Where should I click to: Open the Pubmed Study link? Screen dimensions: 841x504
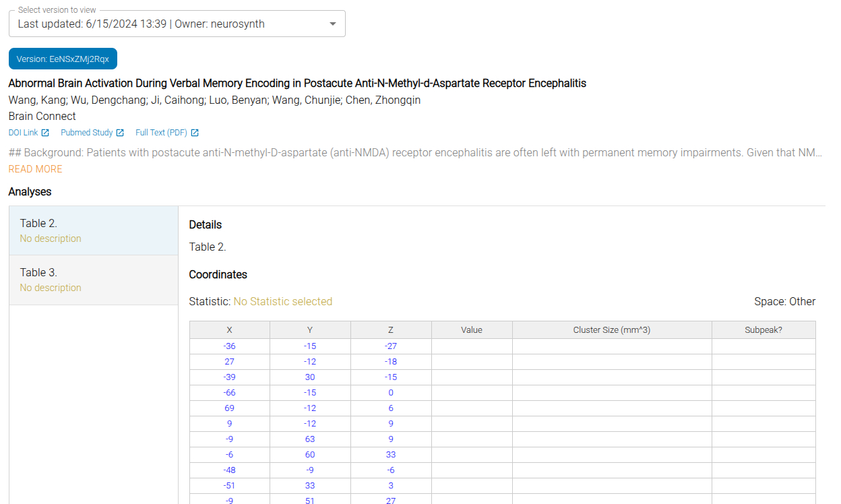point(86,133)
